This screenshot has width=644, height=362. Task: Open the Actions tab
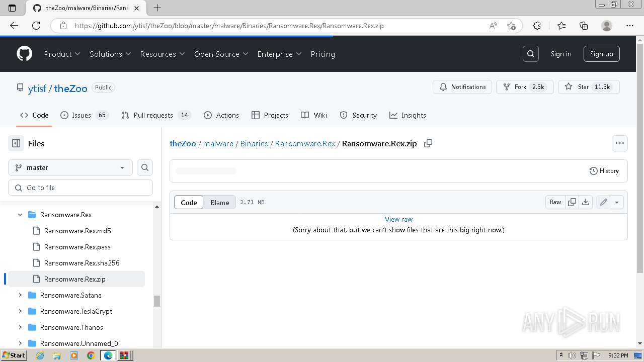pyautogui.click(x=221, y=115)
